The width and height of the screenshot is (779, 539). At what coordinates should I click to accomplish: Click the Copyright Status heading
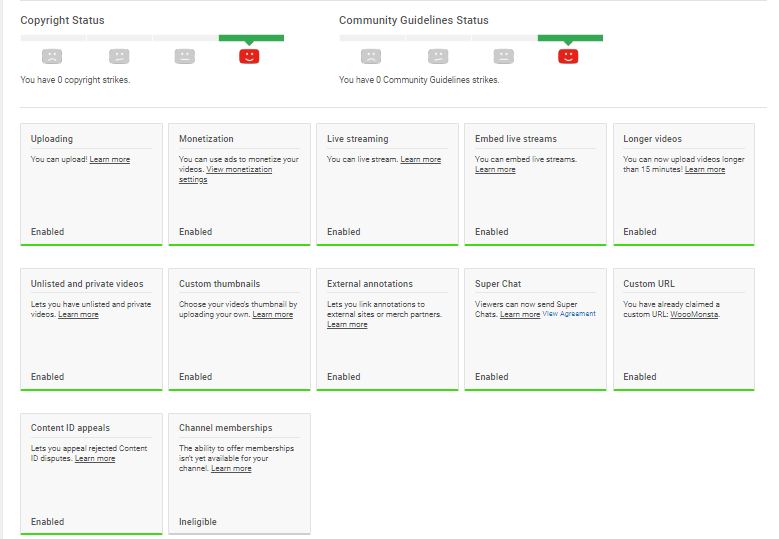(62, 20)
